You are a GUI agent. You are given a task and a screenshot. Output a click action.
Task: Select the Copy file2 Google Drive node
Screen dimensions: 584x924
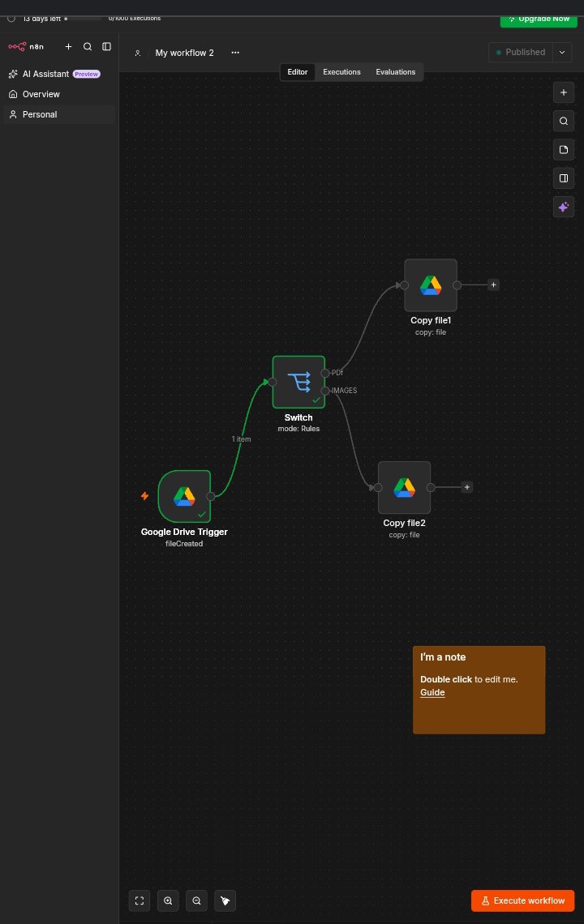pos(404,487)
